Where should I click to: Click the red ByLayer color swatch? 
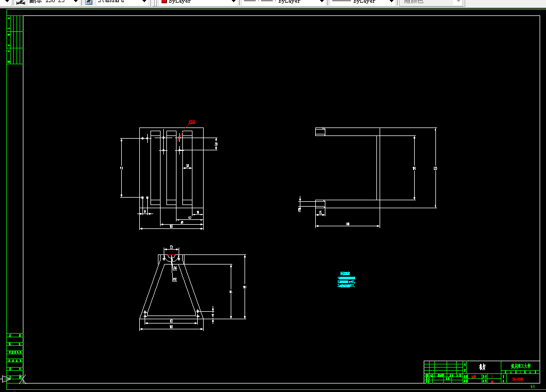[x=164, y=2]
